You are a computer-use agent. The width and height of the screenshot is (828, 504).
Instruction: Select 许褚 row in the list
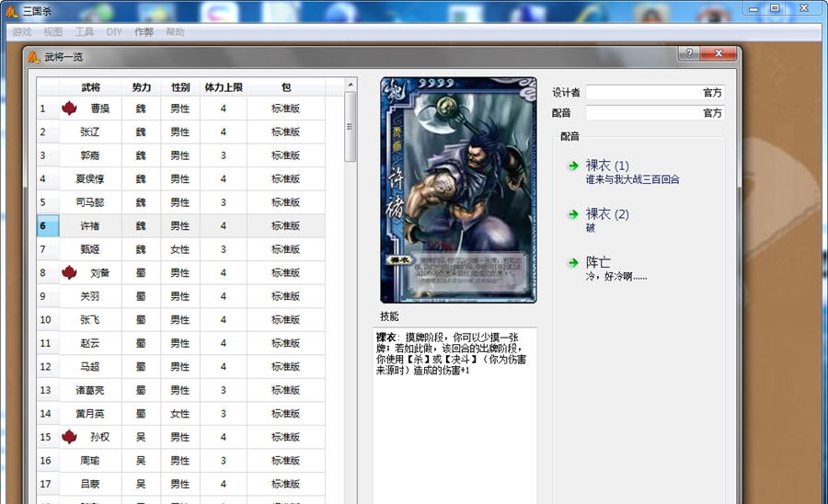tap(180, 226)
